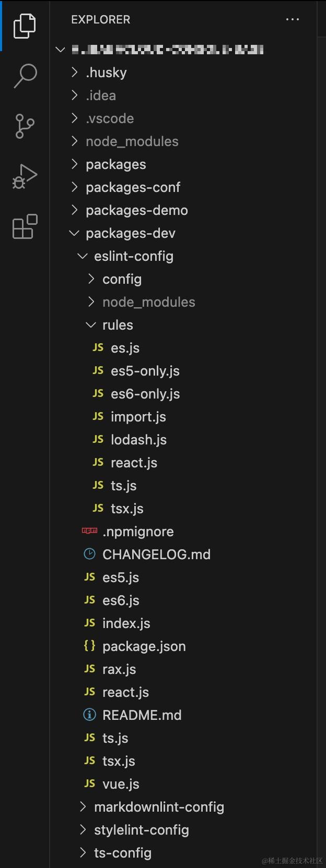Click the braces icon beside package.json
The image size is (326, 868).
[x=89, y=646]
